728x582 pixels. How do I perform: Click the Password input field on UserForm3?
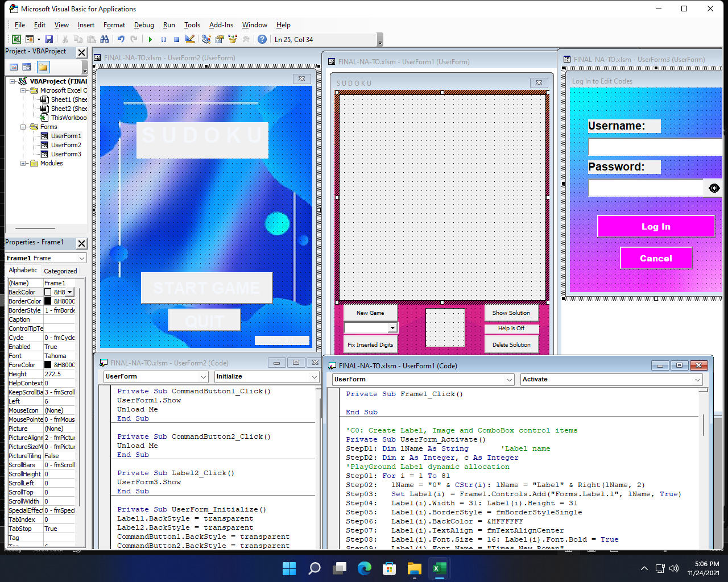tap(646, 188)
